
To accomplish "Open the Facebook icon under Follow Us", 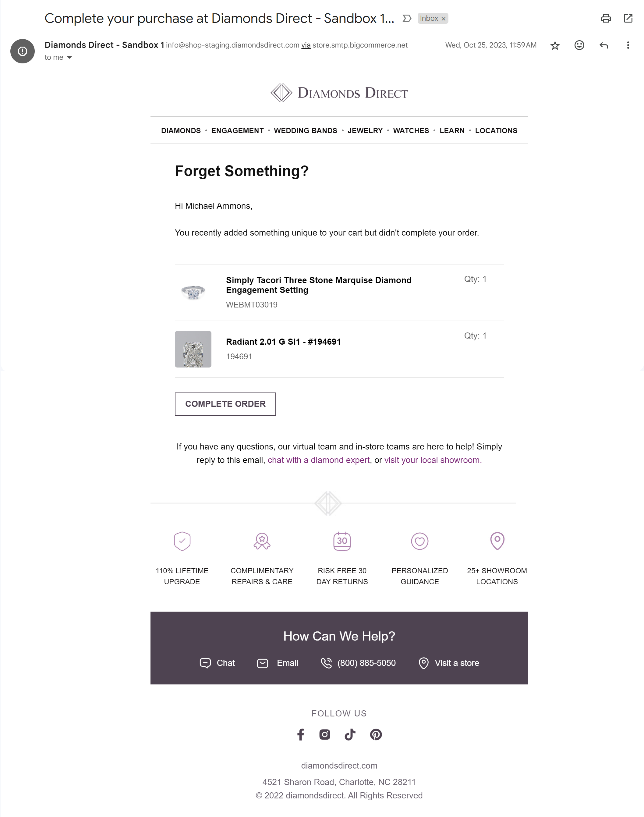I will coord(300,734).
